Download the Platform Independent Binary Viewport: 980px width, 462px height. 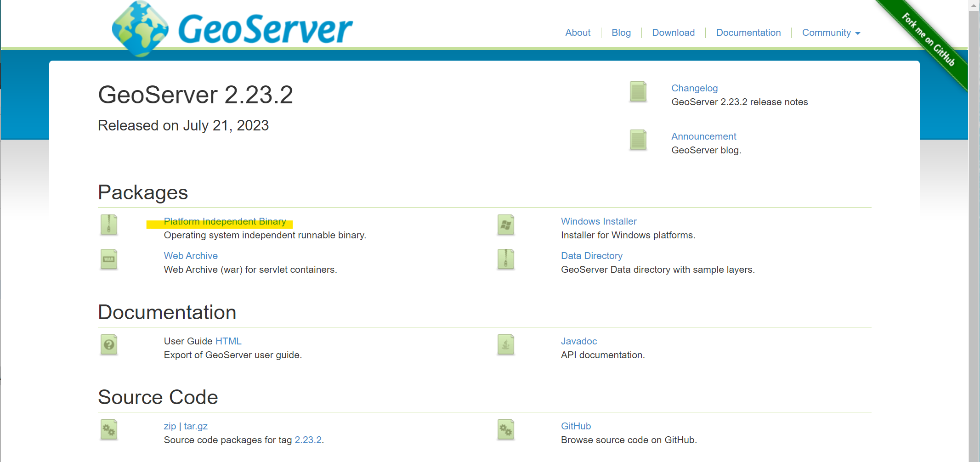tap(225, 221)
